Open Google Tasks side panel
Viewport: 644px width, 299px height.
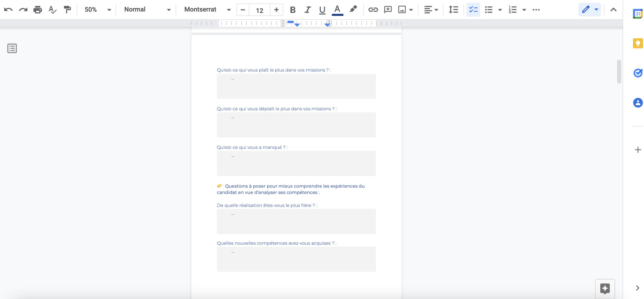tap(638, 73)
